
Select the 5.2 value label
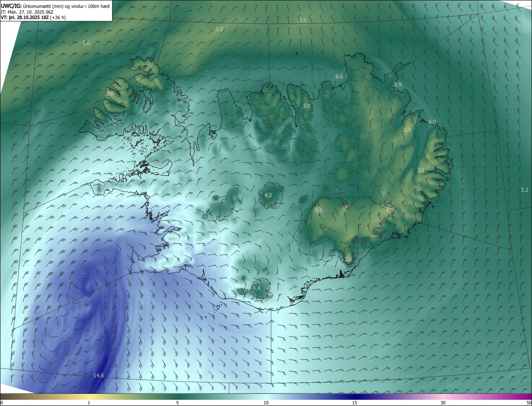tap(525, 190)
